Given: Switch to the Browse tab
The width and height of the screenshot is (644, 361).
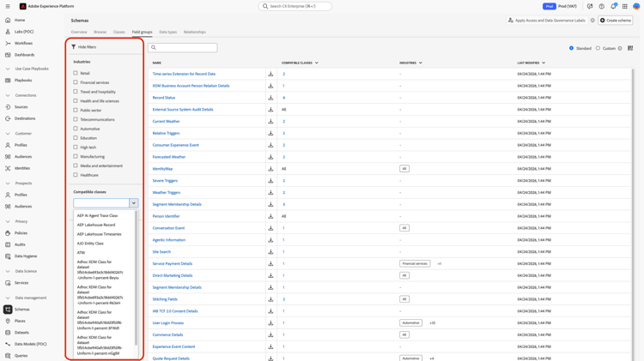Looking at the screenshot, I should coord(100,32).
